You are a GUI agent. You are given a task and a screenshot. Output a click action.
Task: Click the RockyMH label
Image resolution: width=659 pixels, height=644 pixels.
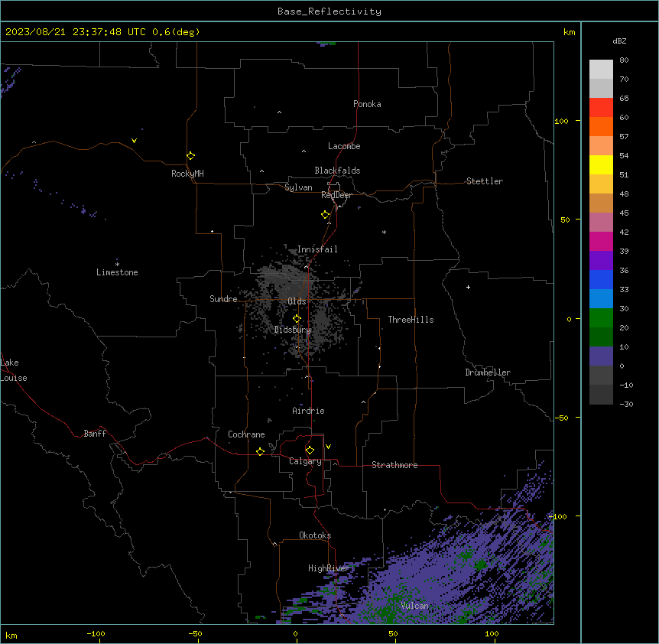pos(187,174)
